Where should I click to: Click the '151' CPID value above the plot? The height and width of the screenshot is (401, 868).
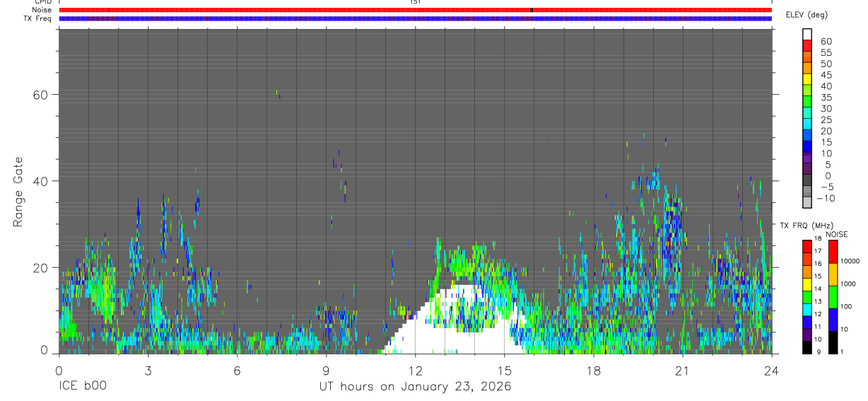click(415, 2)
